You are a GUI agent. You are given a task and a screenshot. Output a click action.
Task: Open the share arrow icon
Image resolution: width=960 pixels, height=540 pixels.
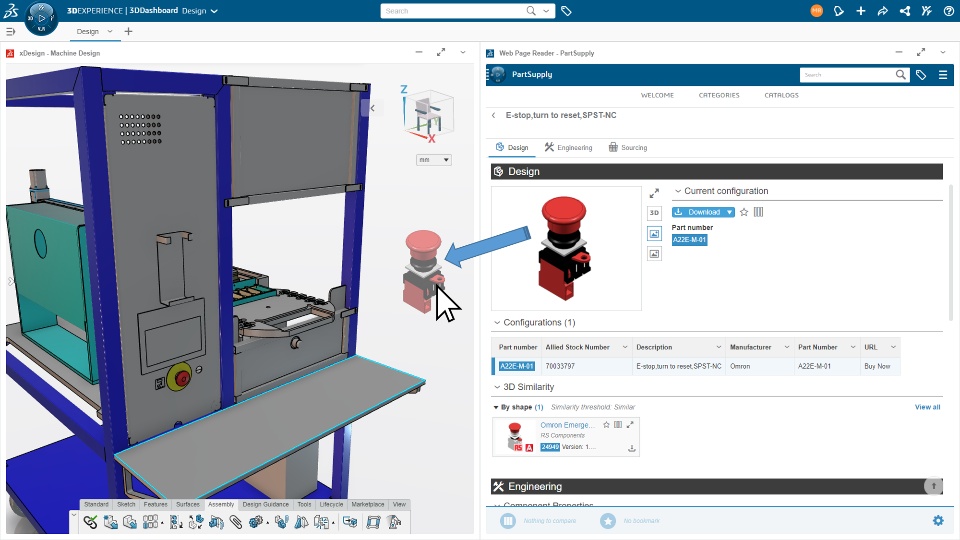pyautogui.click(x=882, y=11)
